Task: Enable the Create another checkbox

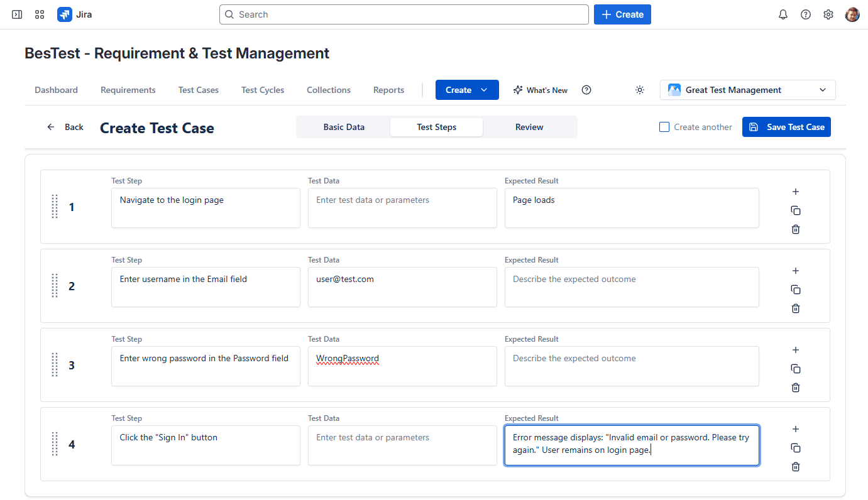Action: click(664, 126)
